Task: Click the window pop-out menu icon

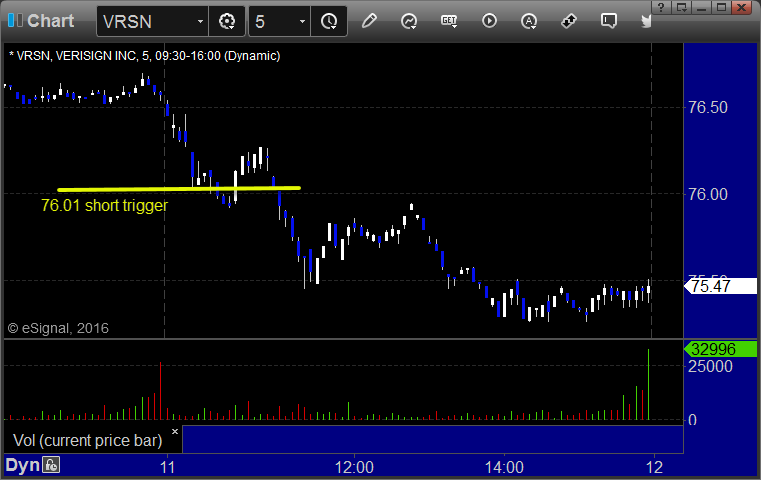Action: [681, 7]
